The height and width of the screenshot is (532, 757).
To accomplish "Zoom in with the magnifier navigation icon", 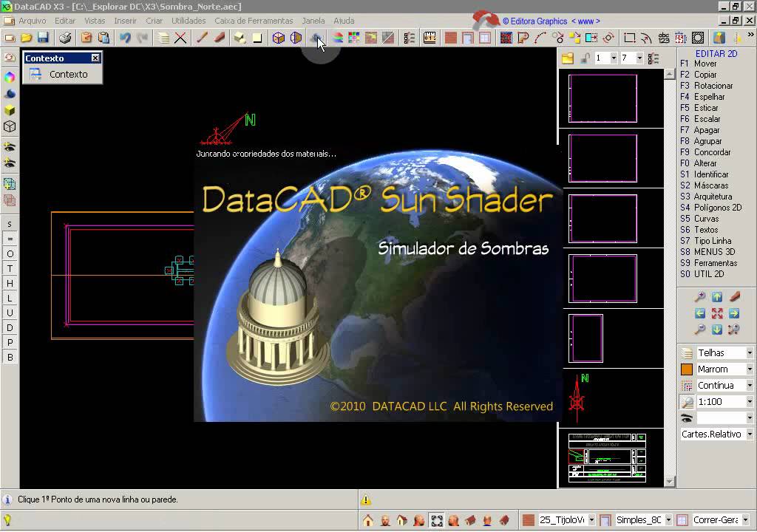I will pyautogui.click(x=699, y=296).
